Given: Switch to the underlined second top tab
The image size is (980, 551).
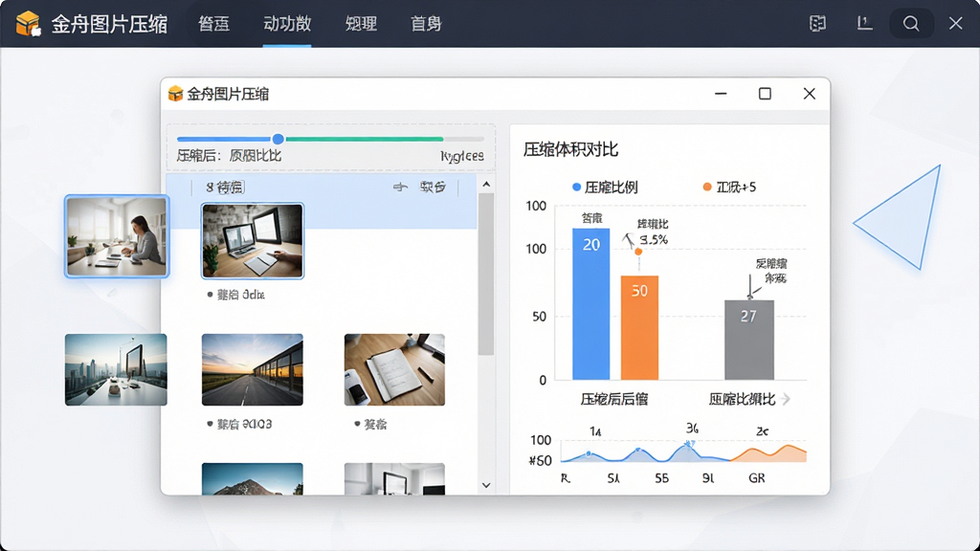Looking at the screenshot, I should tap(287, 24).
